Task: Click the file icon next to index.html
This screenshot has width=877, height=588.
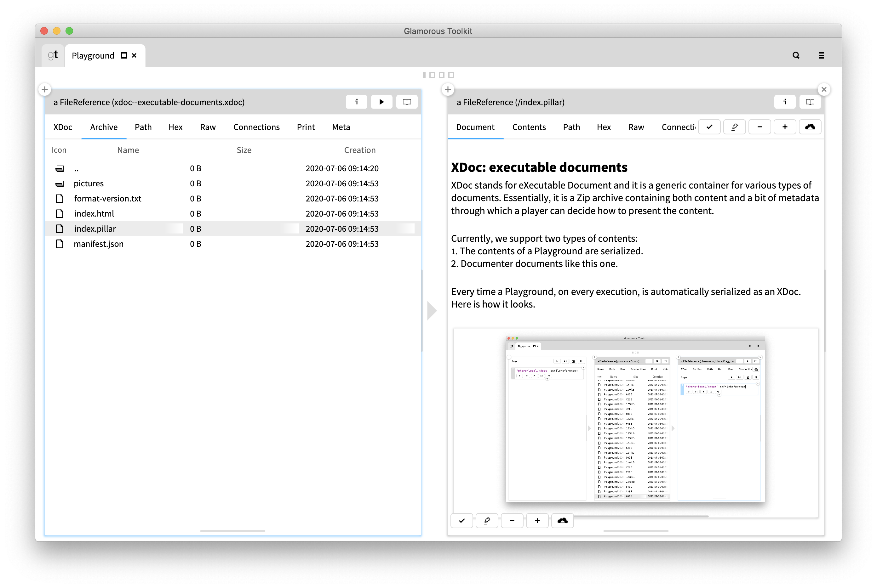Action: [x=59, y=213]
